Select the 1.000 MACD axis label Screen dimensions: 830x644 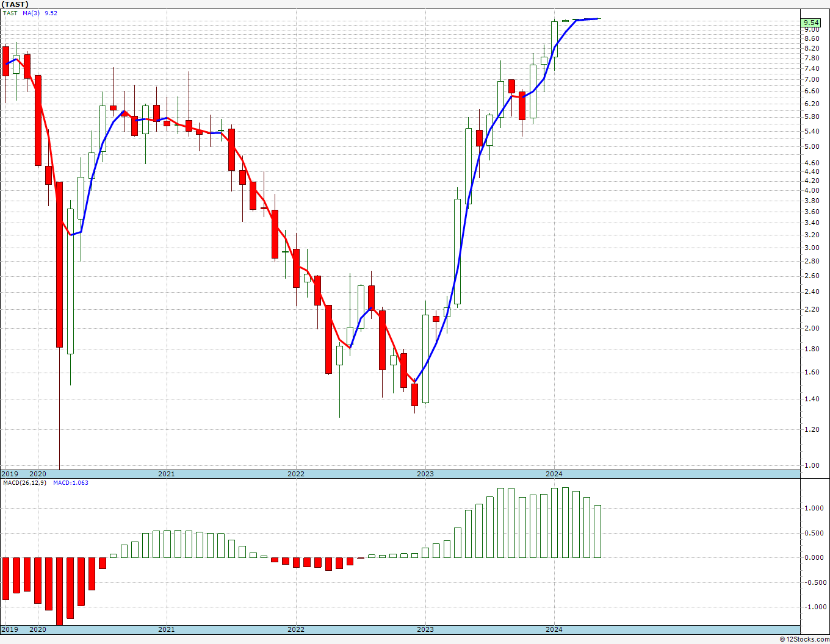tap(813, 508)
